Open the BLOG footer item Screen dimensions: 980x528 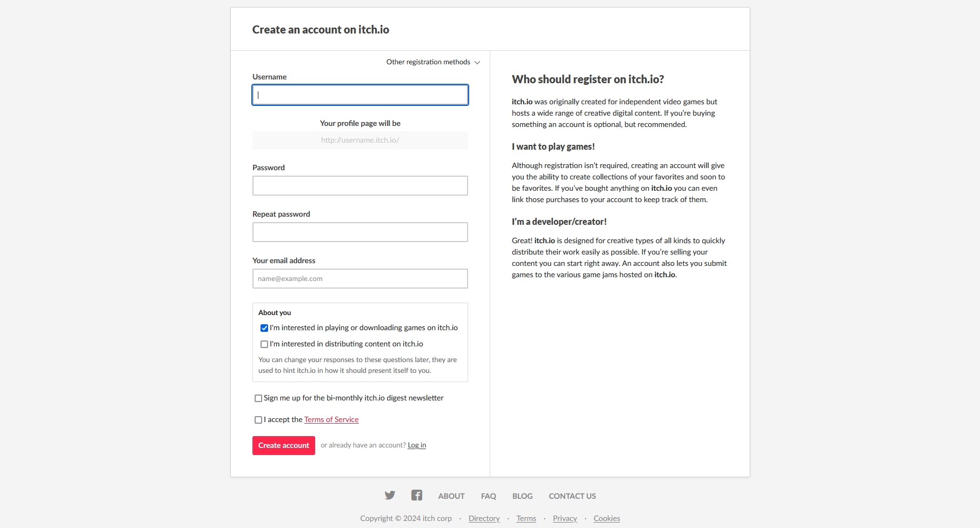(523, 496)
